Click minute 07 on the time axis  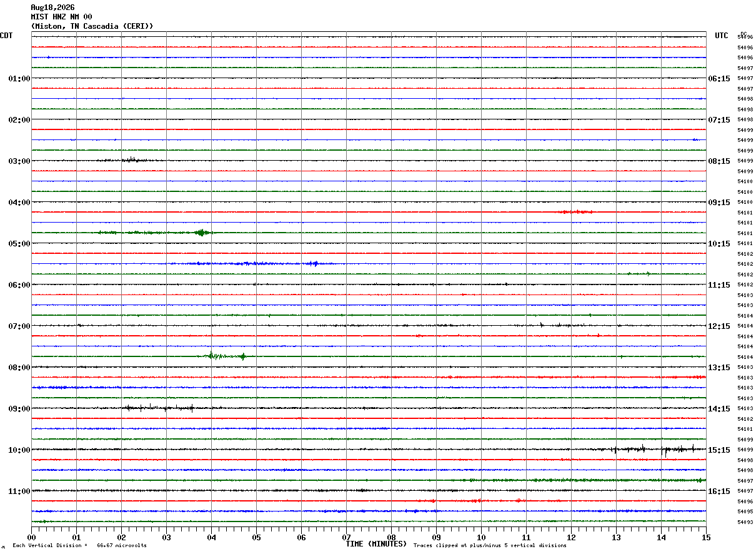(346, 537)
